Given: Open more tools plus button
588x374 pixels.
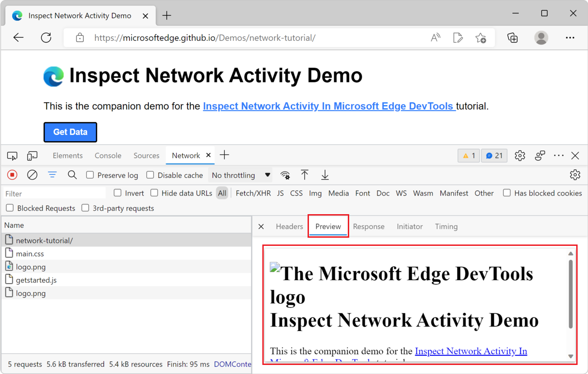Looking at the screenshot, I should coord(224,155).
